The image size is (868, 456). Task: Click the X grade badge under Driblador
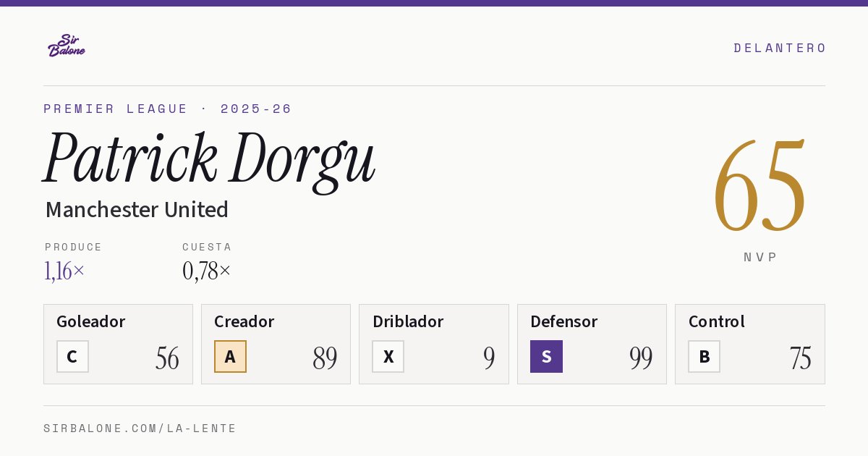388,356
